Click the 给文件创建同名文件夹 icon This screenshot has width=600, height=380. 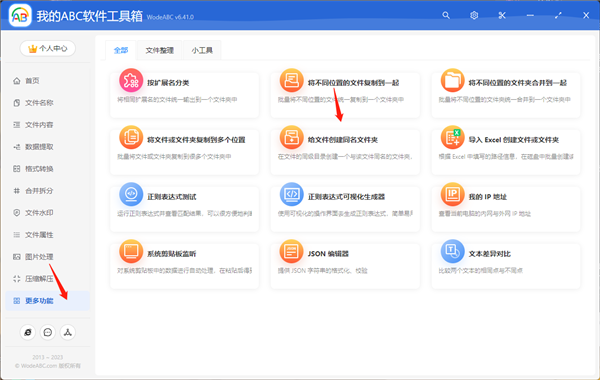292,137
